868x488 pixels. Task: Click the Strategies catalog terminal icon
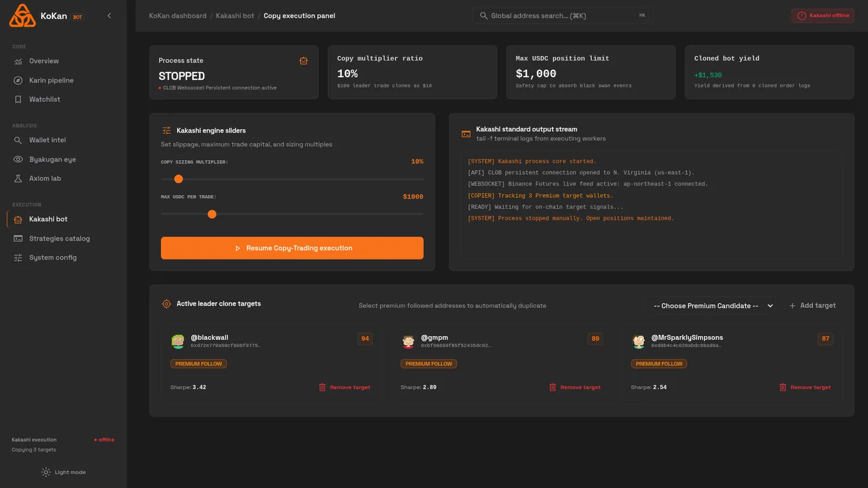(x=18, y=239)
